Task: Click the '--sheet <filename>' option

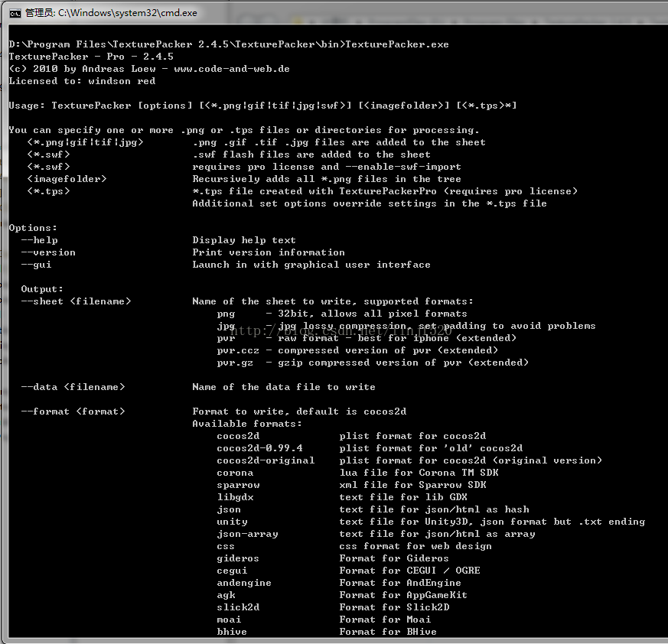Action: pyautogui.click(x=77, y=301)
